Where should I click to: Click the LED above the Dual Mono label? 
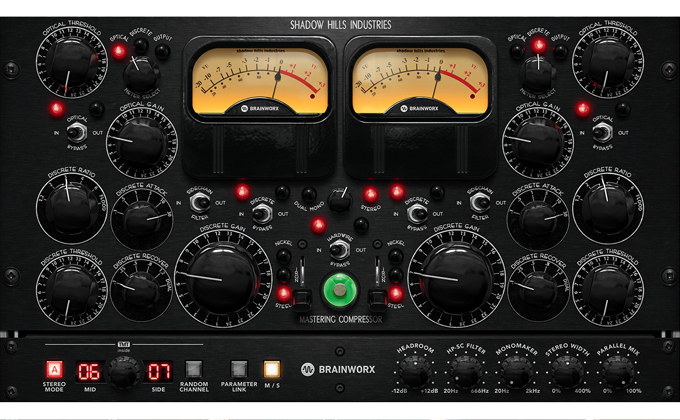[x=309, y=194]
